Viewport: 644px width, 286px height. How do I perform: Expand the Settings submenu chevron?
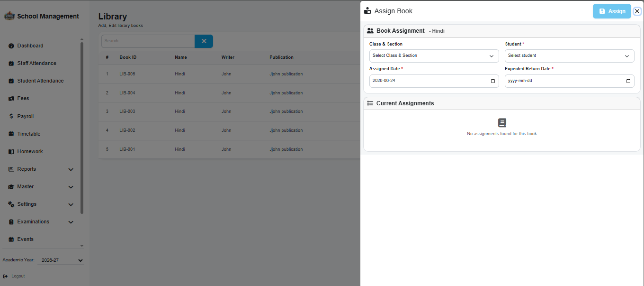click(x=71, y=204)
